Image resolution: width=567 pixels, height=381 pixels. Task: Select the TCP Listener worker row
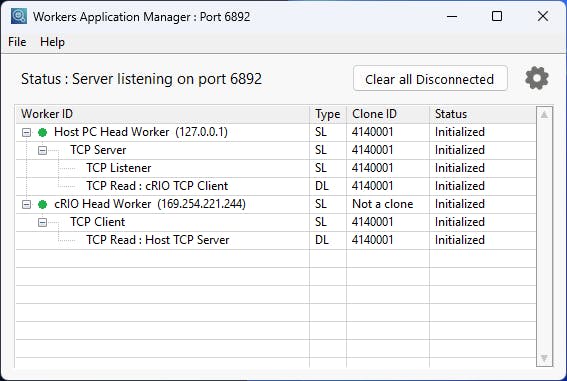276,168
